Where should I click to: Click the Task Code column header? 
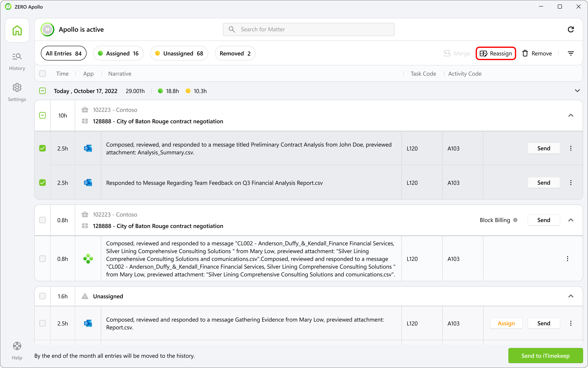(x=423, y=74)
